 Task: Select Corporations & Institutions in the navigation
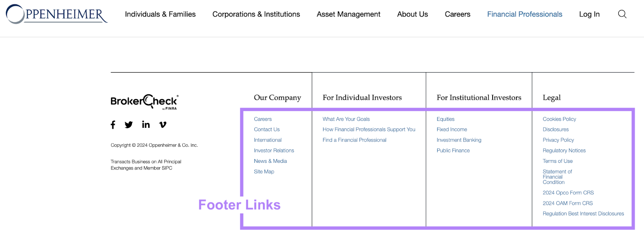coord(256,14)
